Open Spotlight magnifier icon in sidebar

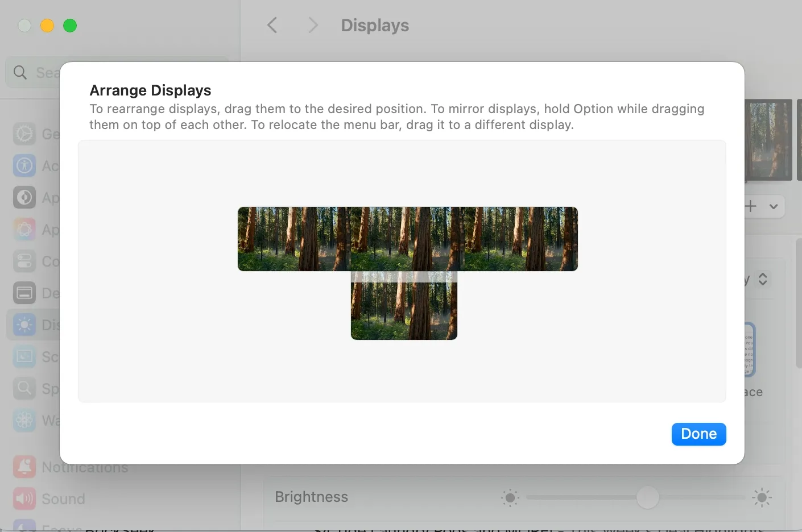click(x=24, y=388)
